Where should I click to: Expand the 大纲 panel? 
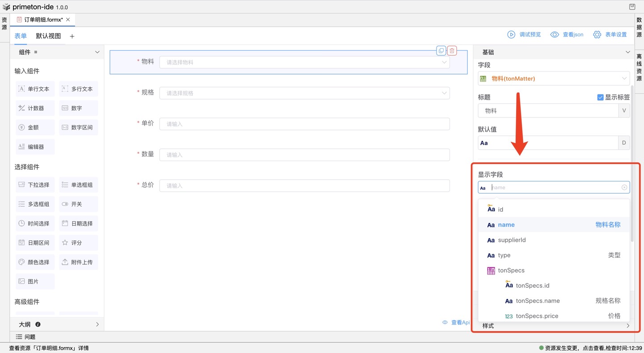[97, 324]
